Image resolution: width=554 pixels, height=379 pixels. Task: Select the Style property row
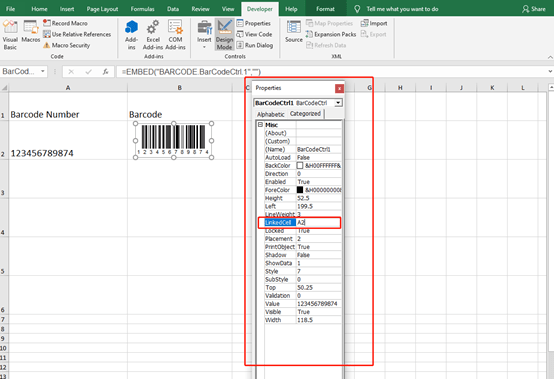[303, 271]
